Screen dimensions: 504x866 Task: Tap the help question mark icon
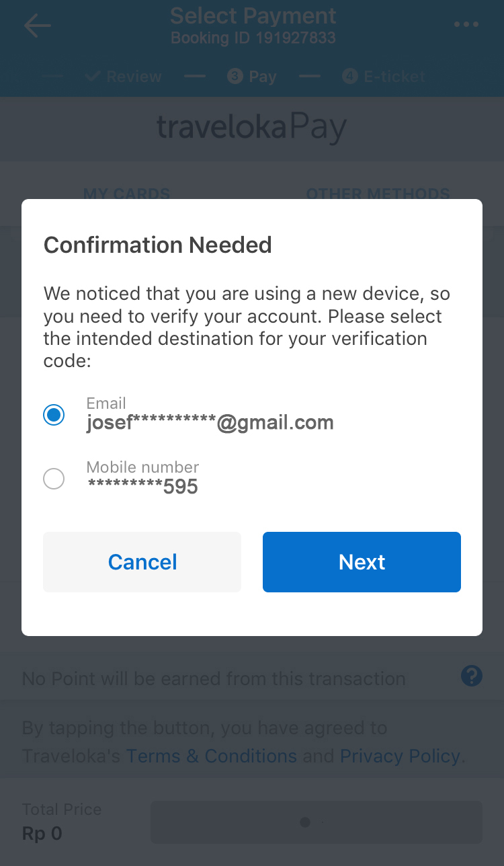pos(472,676)
